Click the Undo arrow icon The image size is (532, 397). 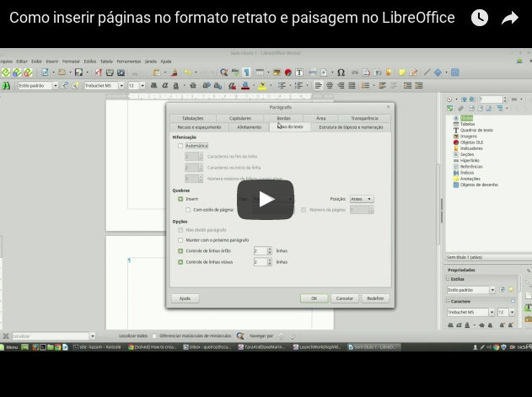[188, 72]
